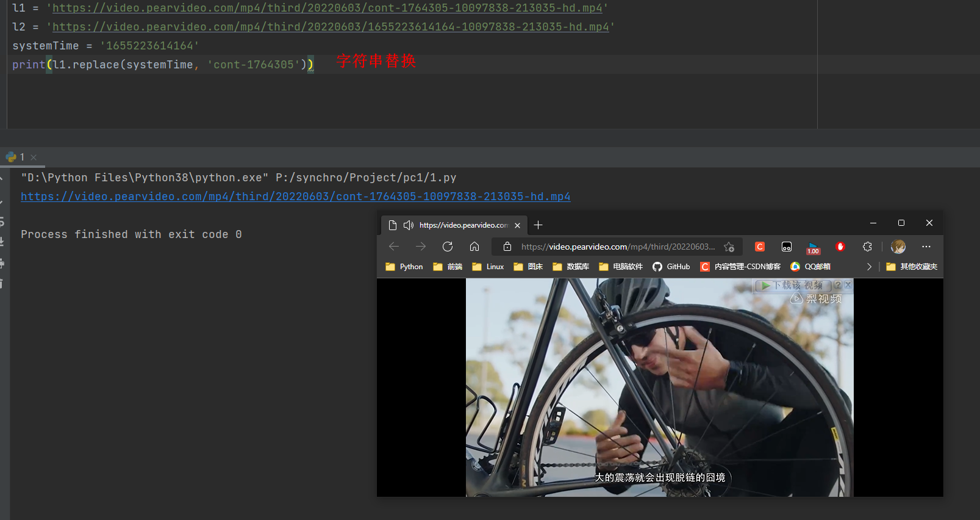Click the systemTime assignment line
The height and width of the screenshot is (520, 980).
coord(106,46)
